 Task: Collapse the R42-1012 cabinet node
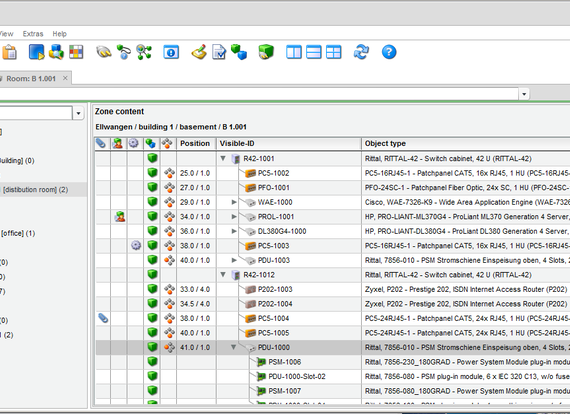click(223, 275)
